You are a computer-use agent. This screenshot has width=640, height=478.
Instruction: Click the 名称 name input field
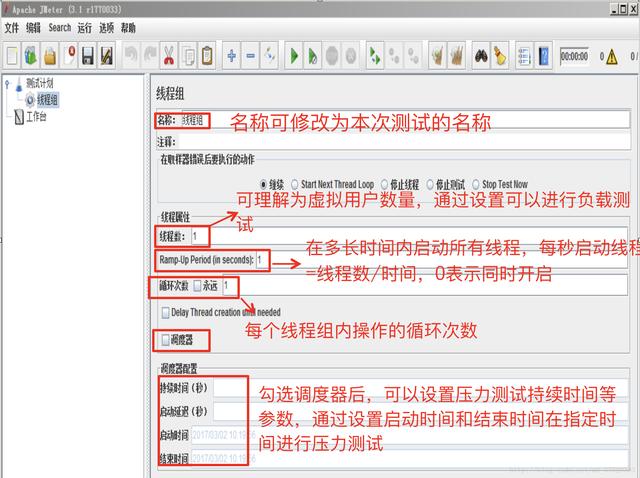[x=404, y=120]
